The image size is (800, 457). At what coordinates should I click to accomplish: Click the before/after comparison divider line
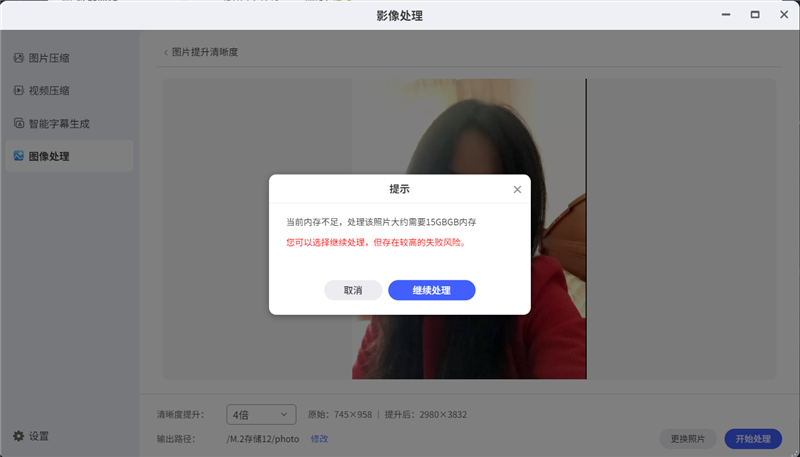(x=586, y=228)
